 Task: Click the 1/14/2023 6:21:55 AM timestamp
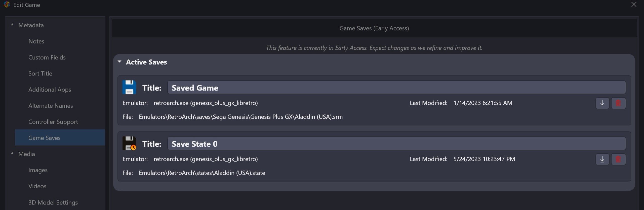[483, 103]
